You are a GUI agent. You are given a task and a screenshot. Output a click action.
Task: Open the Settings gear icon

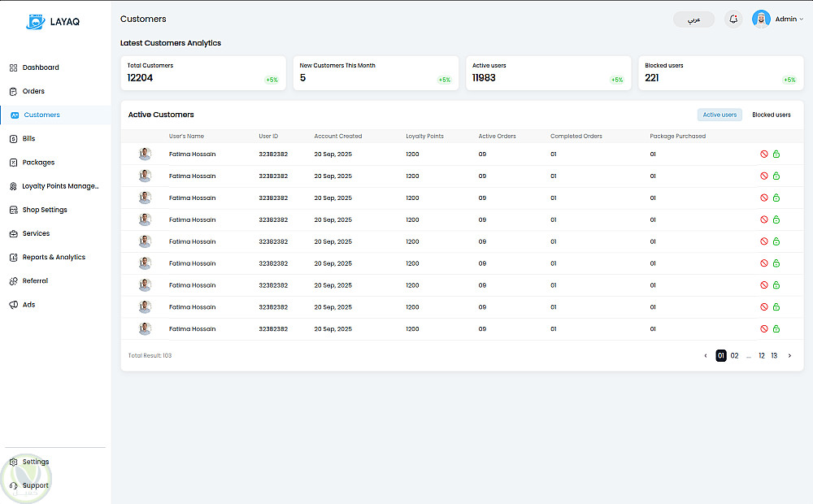[14, 462]
